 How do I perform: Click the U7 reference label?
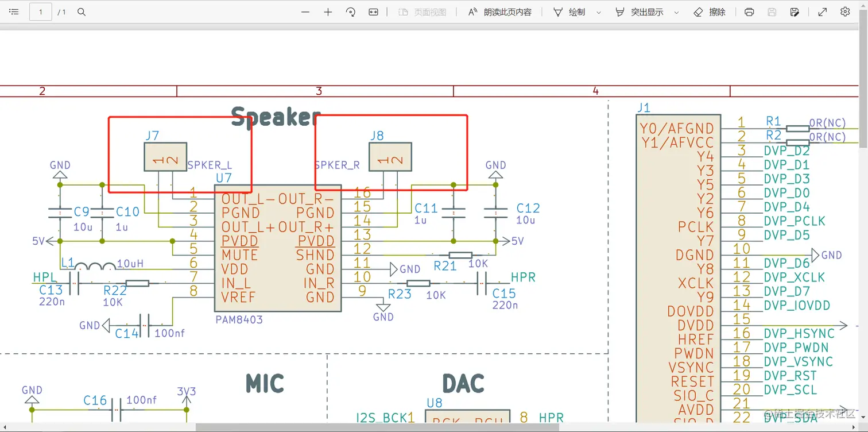(x=223, y=178)
